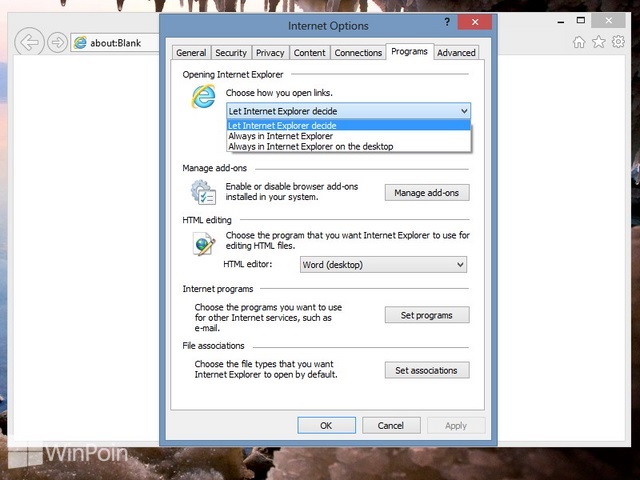Click the browser Back arrow button
The height and width of the screenshot is (480, 640).
[x=29, y=42]
